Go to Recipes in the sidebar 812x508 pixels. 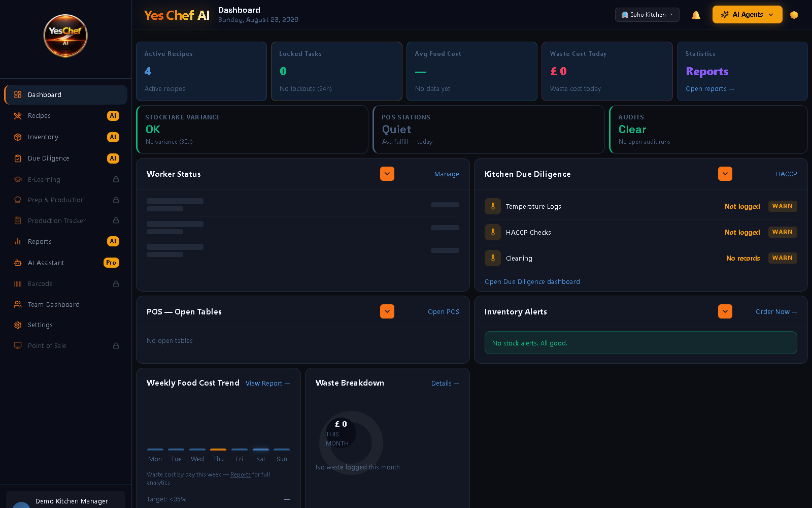pyautogui.click(x=65, y=116)
